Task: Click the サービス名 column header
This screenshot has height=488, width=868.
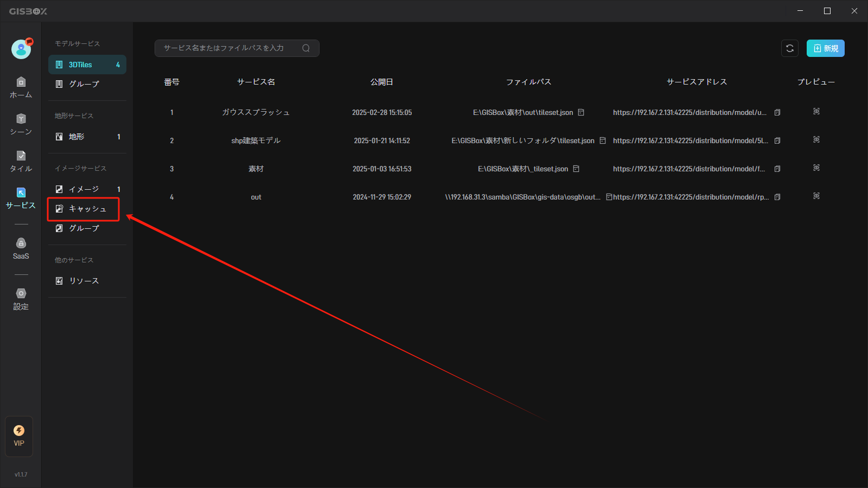Action: point(256,82)
